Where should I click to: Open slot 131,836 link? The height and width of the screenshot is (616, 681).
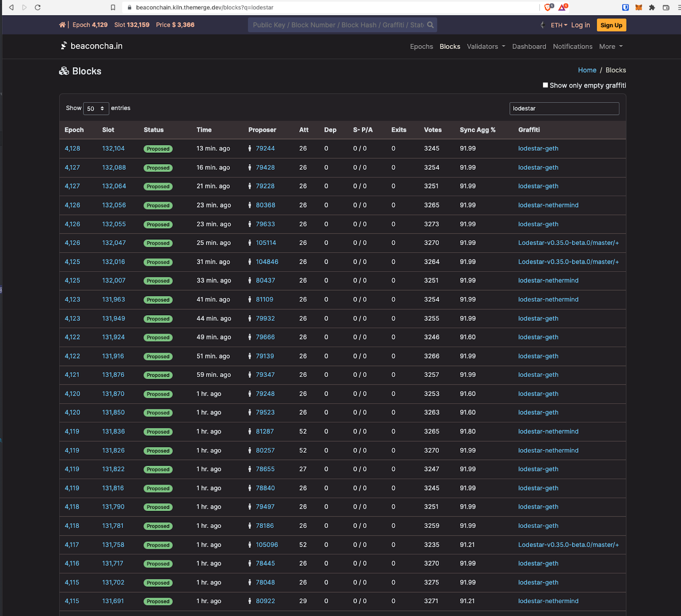tap(114, 431)
